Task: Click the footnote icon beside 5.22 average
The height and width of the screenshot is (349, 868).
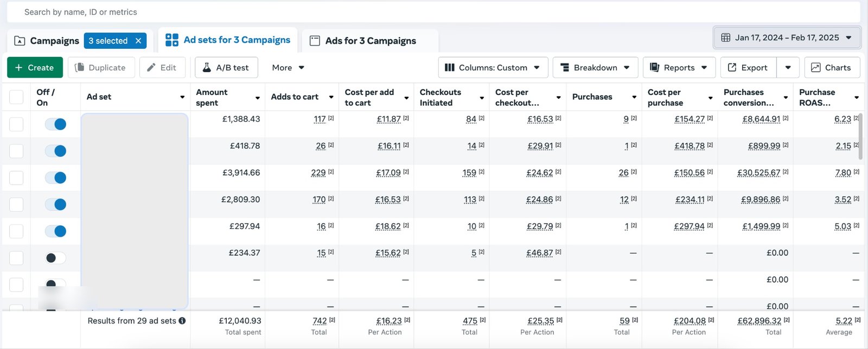Action: click(x=858, y=320)
